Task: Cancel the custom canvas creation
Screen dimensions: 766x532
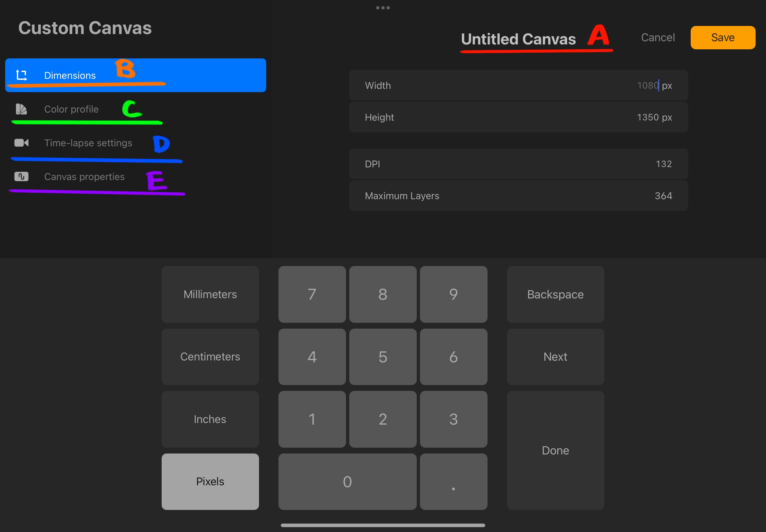Action: tap(658, 37)
